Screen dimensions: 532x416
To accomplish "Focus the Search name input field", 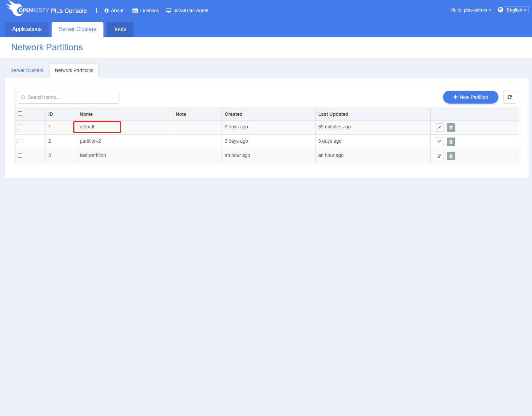I will (69, 97).
